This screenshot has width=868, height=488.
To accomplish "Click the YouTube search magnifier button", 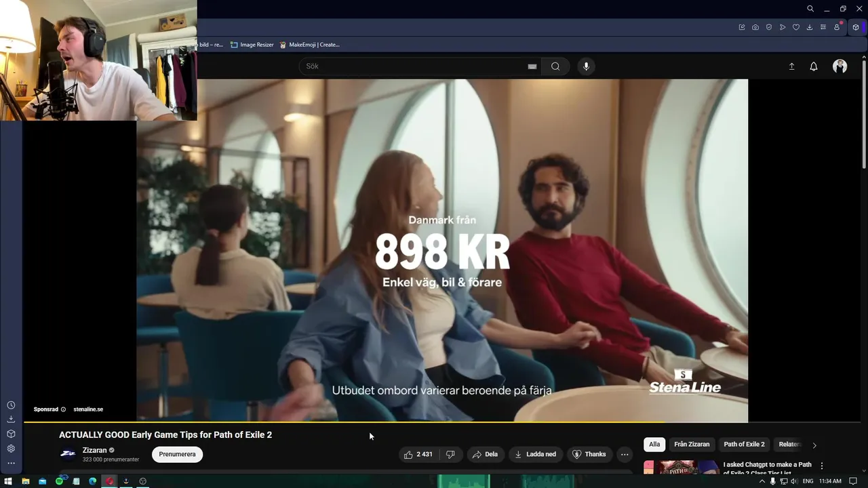I will 555,66.
